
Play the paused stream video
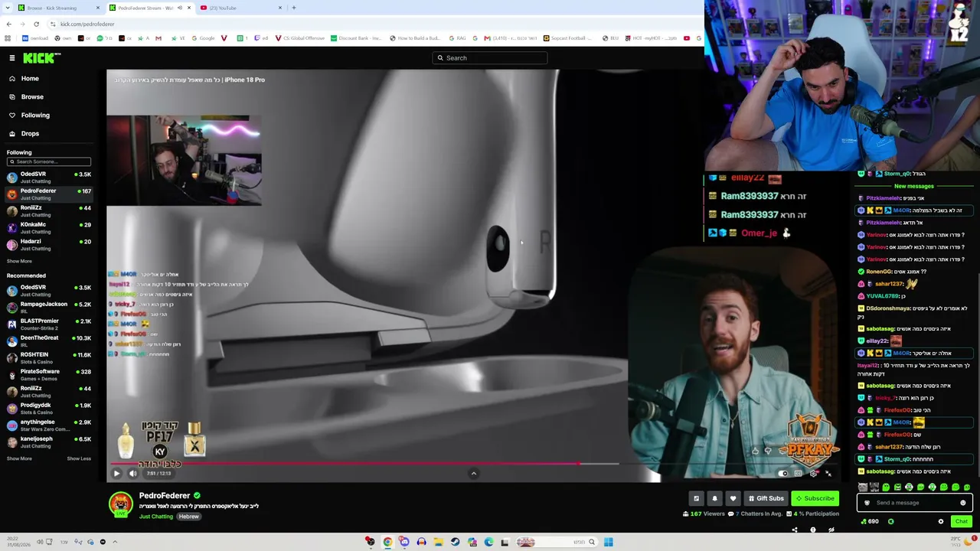coord(116,474)
